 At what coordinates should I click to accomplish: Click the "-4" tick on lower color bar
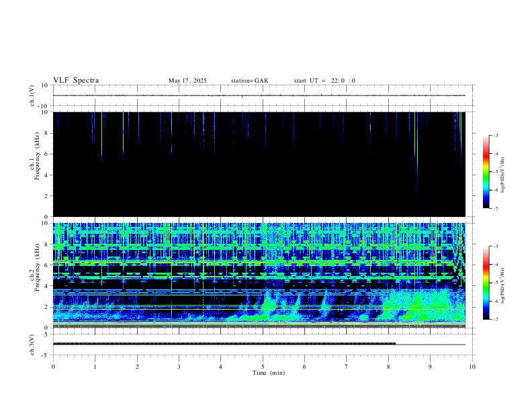pos(495,264)
